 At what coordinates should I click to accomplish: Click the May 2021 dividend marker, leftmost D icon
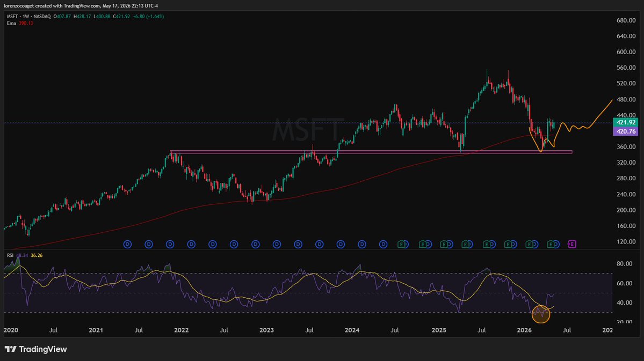(127, 244)
